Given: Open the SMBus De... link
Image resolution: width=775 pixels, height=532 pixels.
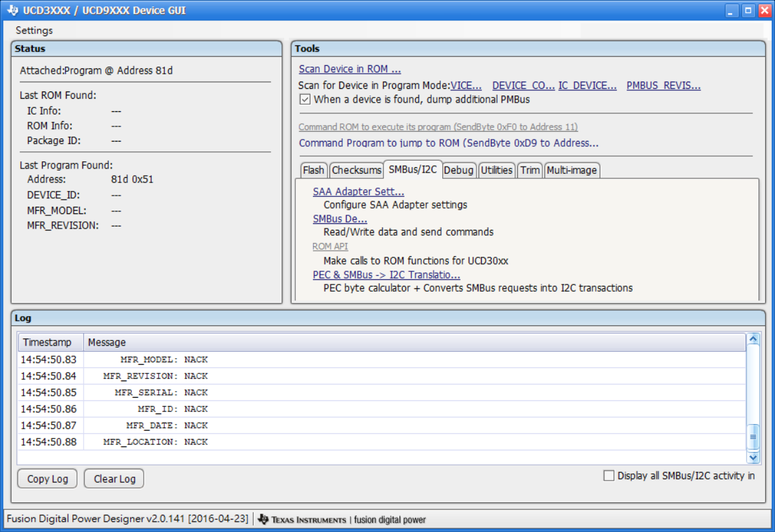Looking at the screenshot, I should click(339, 219).
